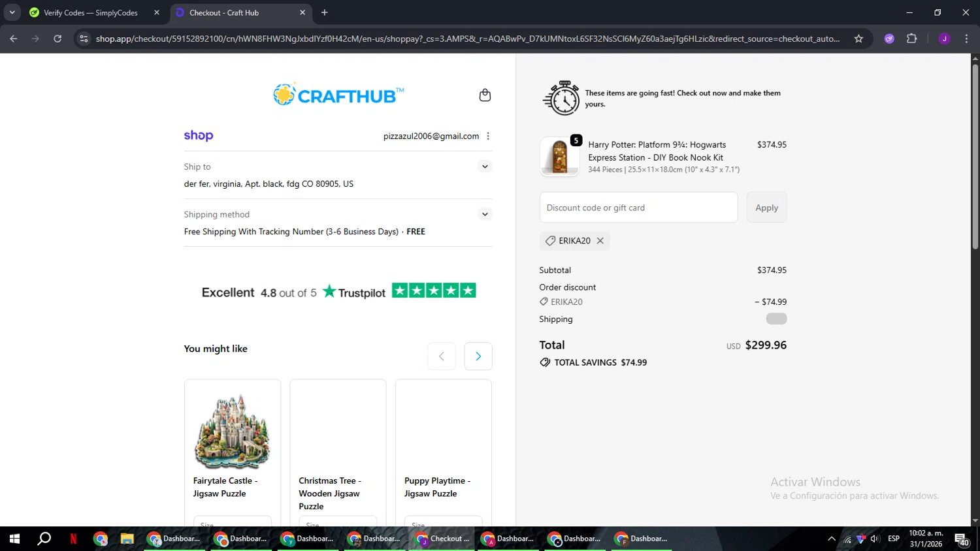Screen dimensions: 980x551
Task: Open the Extensions puzzle icon
Action: (912, 39)
